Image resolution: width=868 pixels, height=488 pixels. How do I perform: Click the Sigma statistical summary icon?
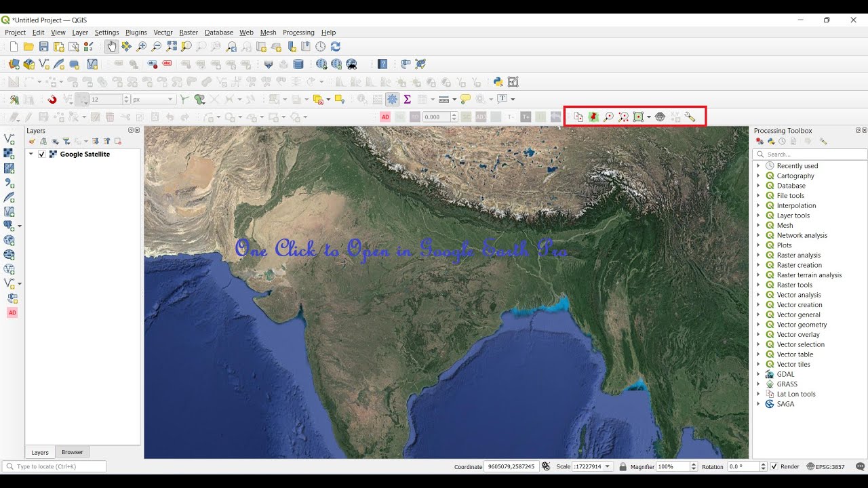click(407, 100)
